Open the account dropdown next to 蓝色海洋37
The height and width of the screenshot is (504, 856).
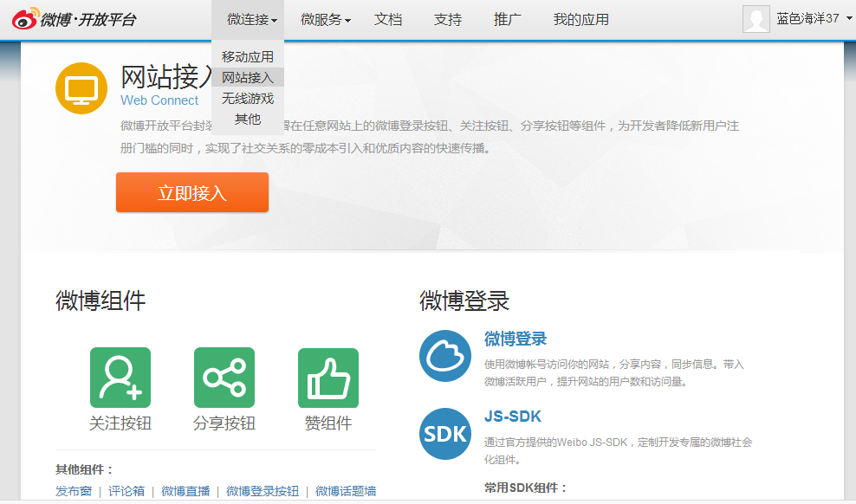tap(849, 18)
